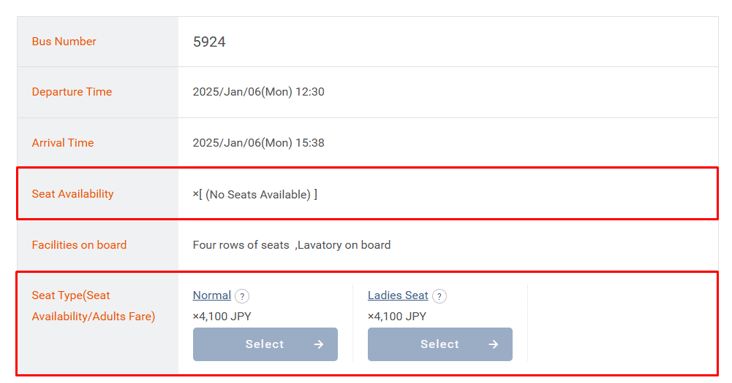Screen dimensions: 732x383
Task: Open the help icon beside Ladies Seat
Action: pos(439,296)
